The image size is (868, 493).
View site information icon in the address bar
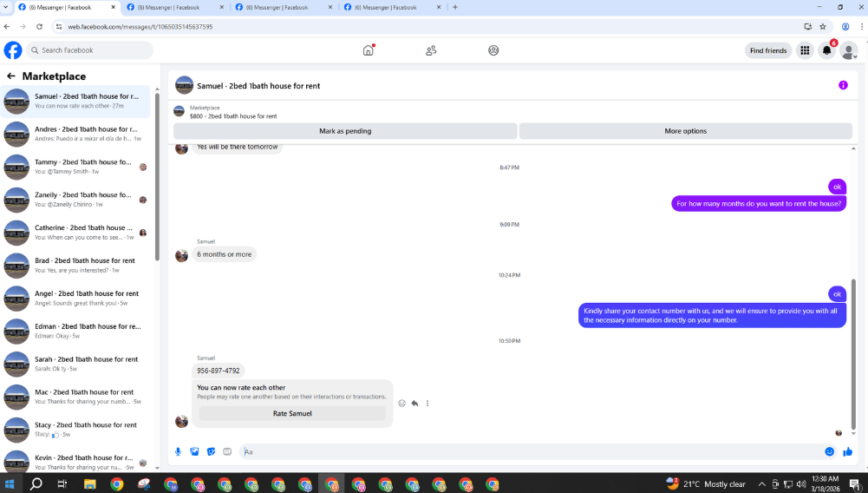point(59,27)
